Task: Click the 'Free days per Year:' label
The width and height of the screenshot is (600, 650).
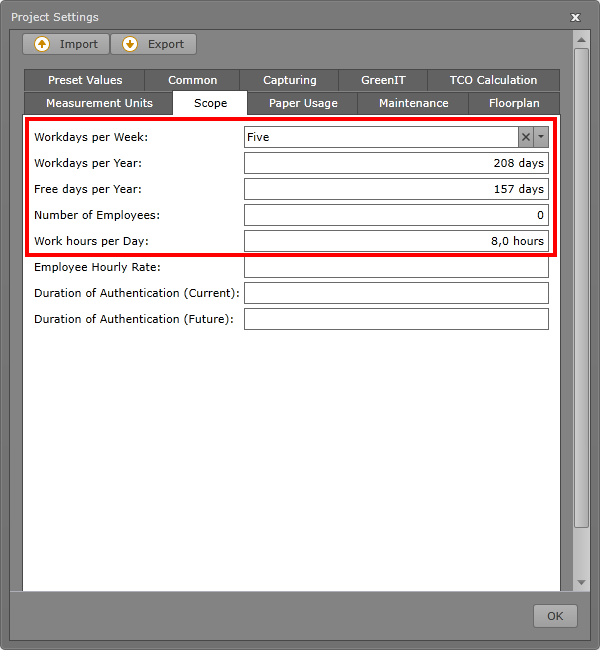Action: point(87,189)
